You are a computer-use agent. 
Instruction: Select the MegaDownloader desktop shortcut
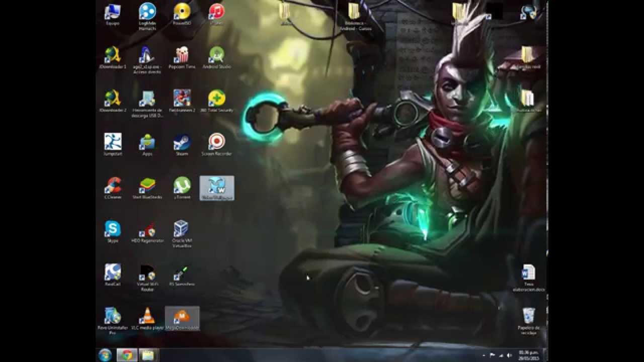(182, 319)
